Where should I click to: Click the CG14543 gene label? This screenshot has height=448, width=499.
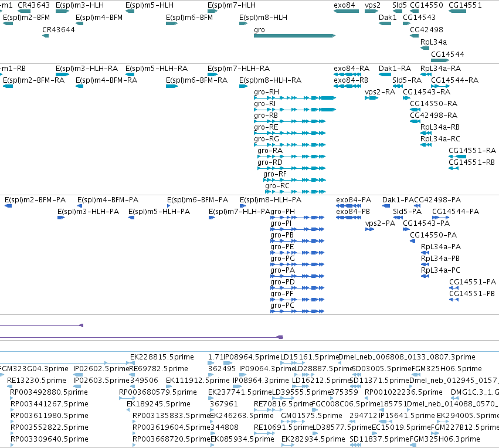coord(419,18)
